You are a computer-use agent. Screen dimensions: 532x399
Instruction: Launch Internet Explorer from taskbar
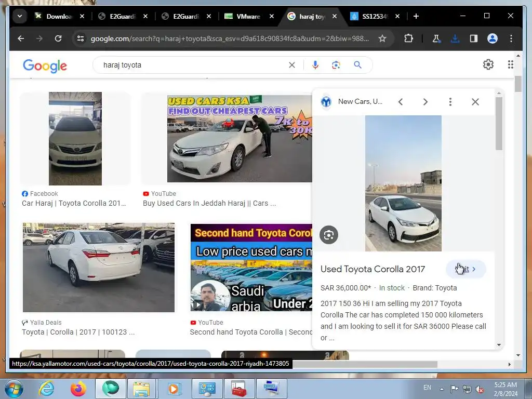(x=46, y=389)
